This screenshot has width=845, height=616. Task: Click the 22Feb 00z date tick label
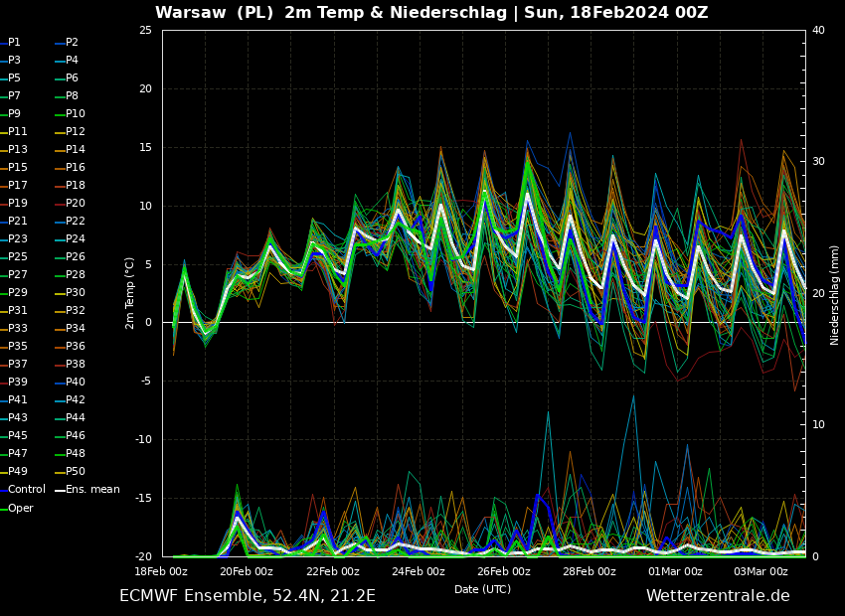click(x=333, y=572)
